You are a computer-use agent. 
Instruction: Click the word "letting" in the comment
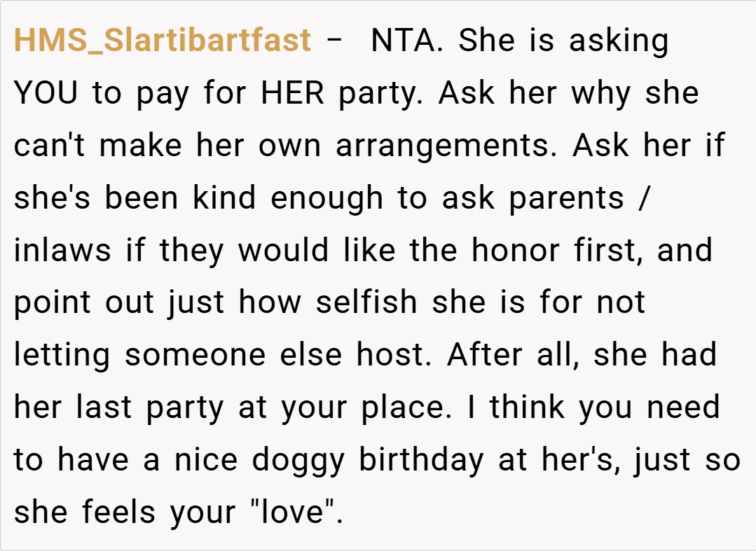click(x=62, y=356)
